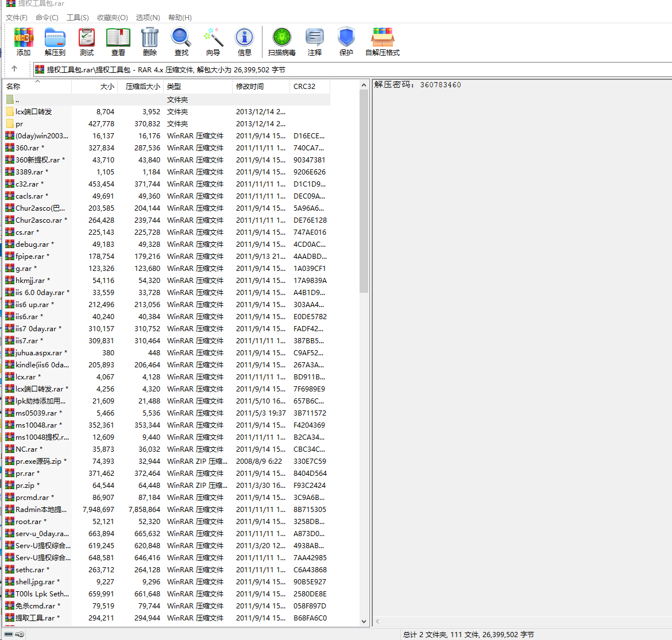The image size is (672, 640).
Task: Select the pr.exe源码.zip file
Action: click(167, 461)
